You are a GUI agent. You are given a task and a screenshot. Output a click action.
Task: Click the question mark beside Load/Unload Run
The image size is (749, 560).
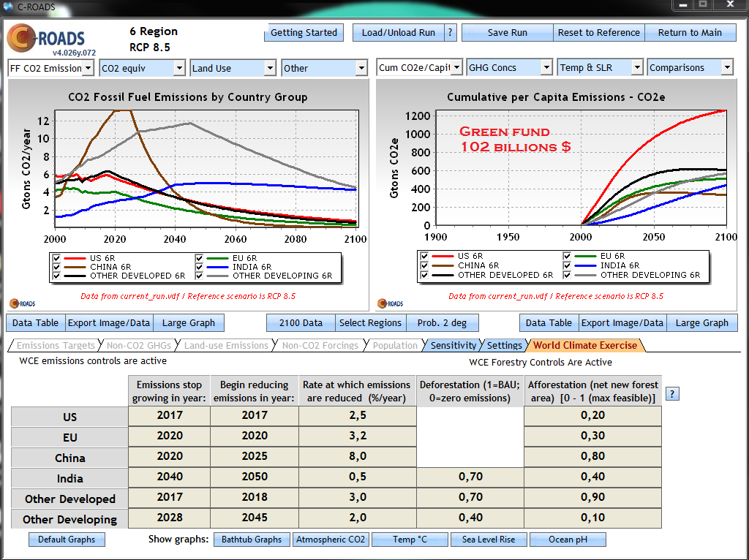pyautogui.click(x=450, y=32)
